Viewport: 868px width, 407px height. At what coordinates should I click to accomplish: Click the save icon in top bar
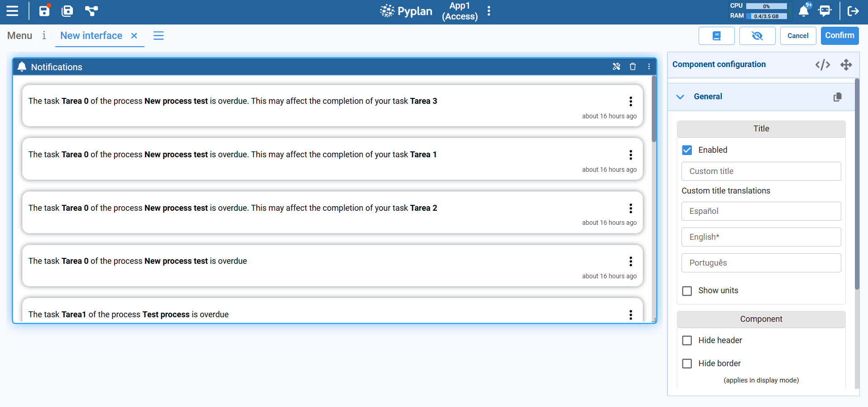point(44,11)
